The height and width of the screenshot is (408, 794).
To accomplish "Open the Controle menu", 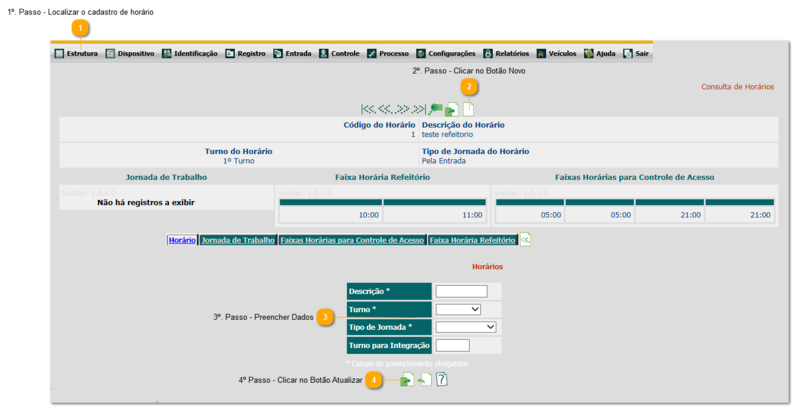I will 339,53.
